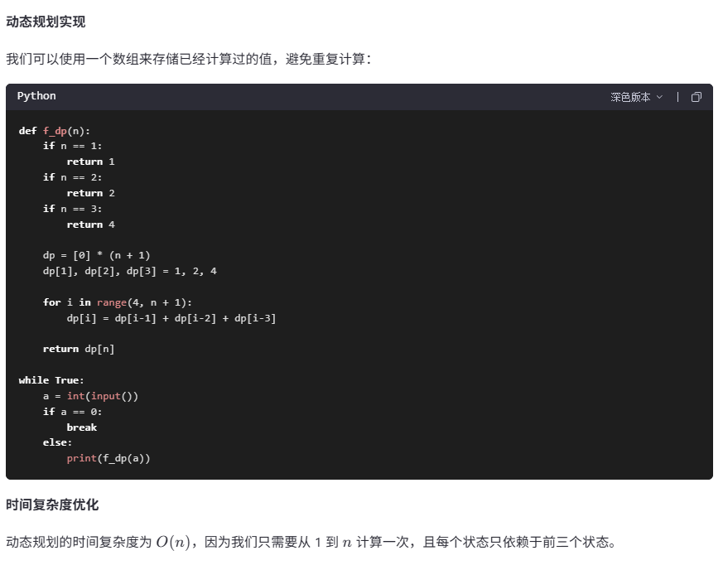
Task: Click the 动态规划实现 heading
Action: coord(46,22)
